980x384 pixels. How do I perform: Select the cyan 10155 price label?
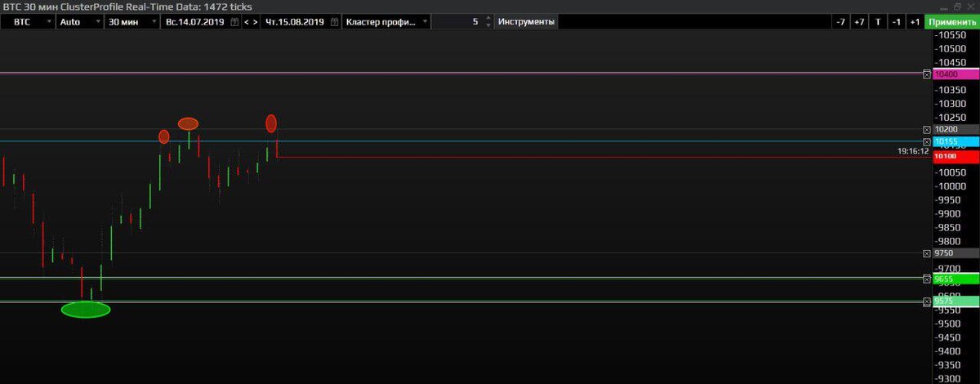[x=956, y=141]
